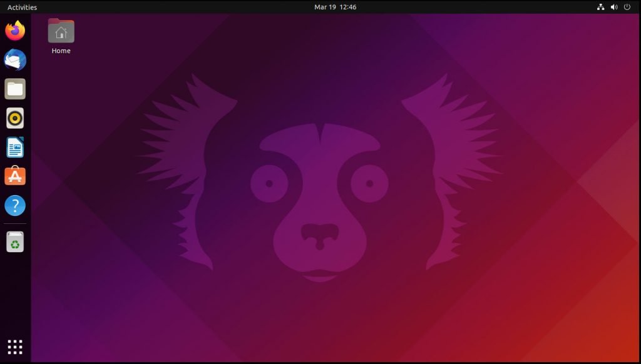Start the Rhythmbox music player
Screen dimensions: 641x364
tap(14, 118)
